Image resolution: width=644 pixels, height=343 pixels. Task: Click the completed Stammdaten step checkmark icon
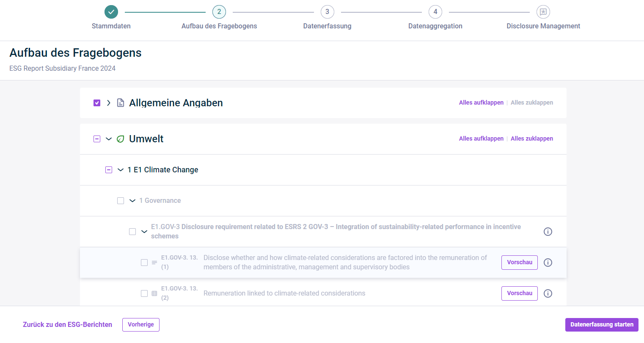point(111,12)
